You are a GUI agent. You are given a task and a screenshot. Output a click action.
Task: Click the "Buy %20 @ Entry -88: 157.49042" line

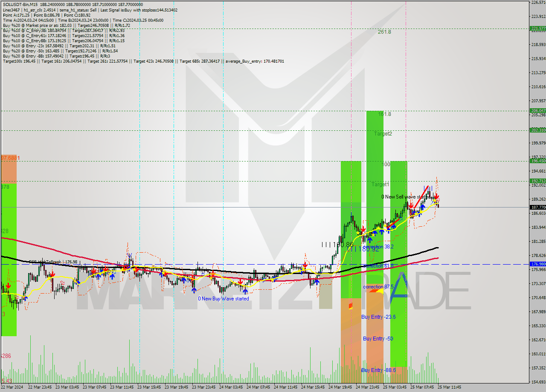tap(55, 56)
